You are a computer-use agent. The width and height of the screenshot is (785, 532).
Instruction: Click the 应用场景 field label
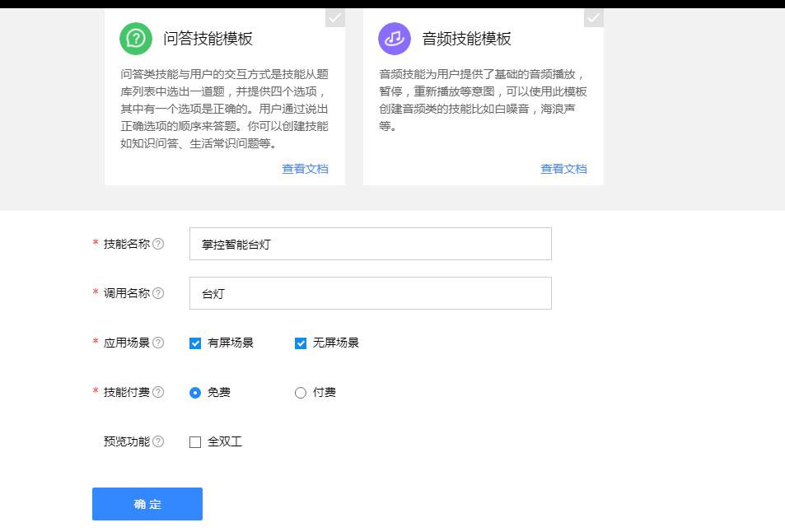coord(127,343)
